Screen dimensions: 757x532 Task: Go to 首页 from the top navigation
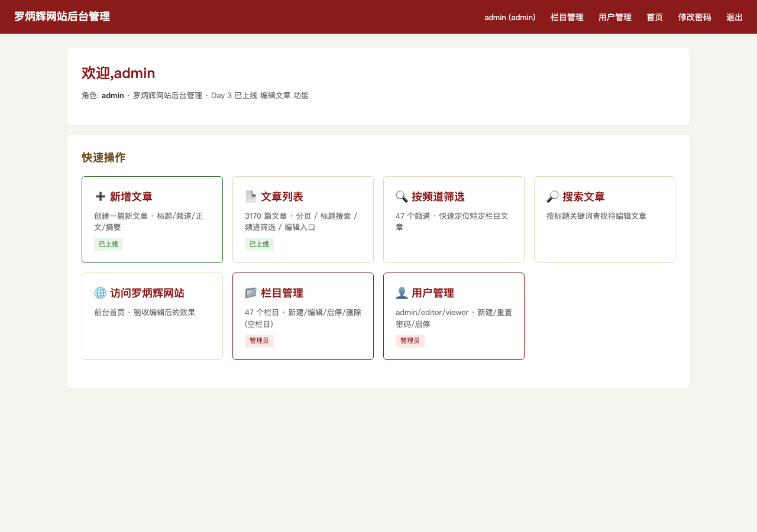pyautogui.click(x=655, y=17)
